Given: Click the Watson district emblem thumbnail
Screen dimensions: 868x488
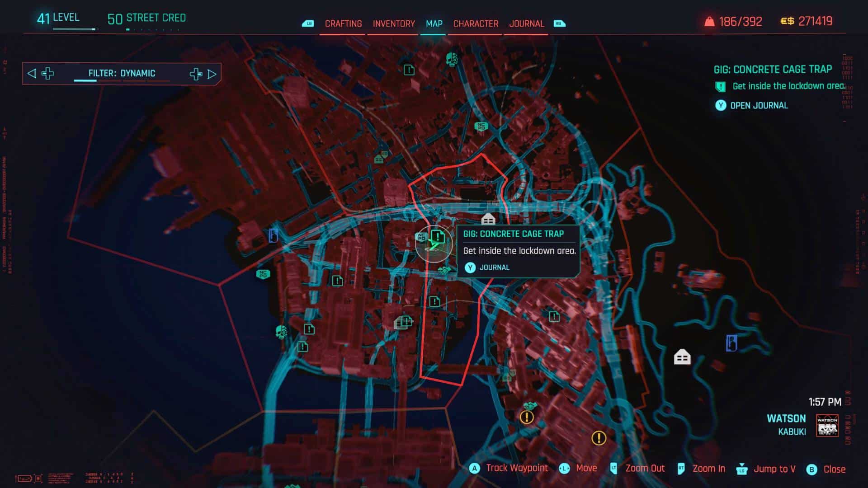Looking at the screenshot, I should 827,425.
